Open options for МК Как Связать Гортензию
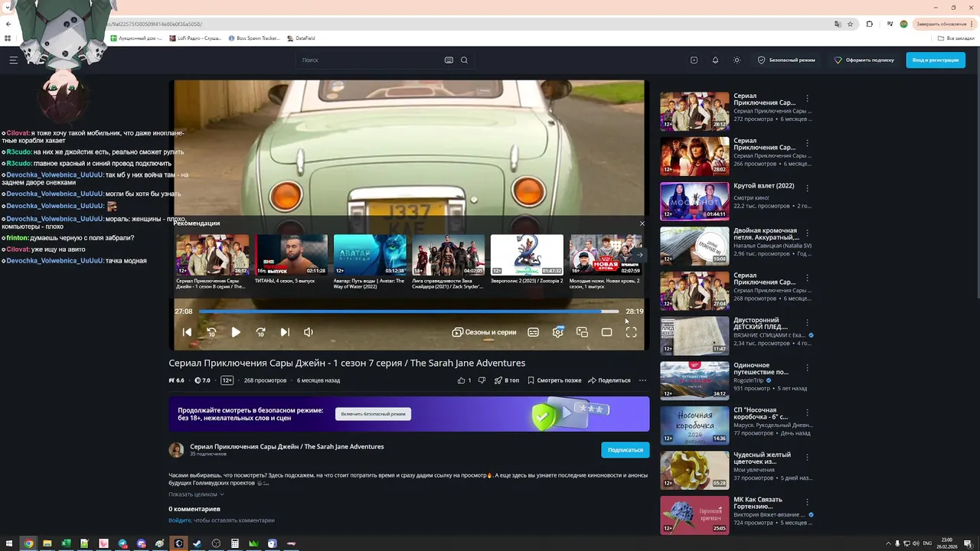The width and height of the screenshot is (980, 551). (x=807, y=503)
